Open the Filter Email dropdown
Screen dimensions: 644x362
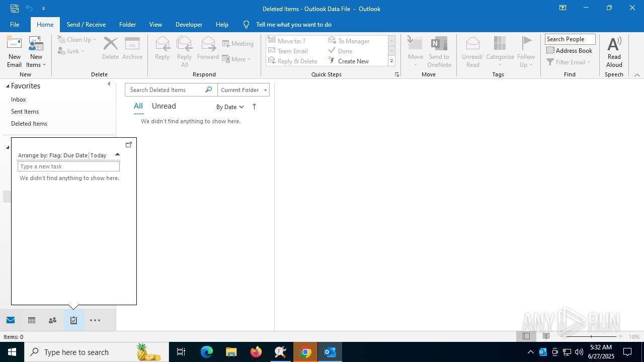[569, 62]
